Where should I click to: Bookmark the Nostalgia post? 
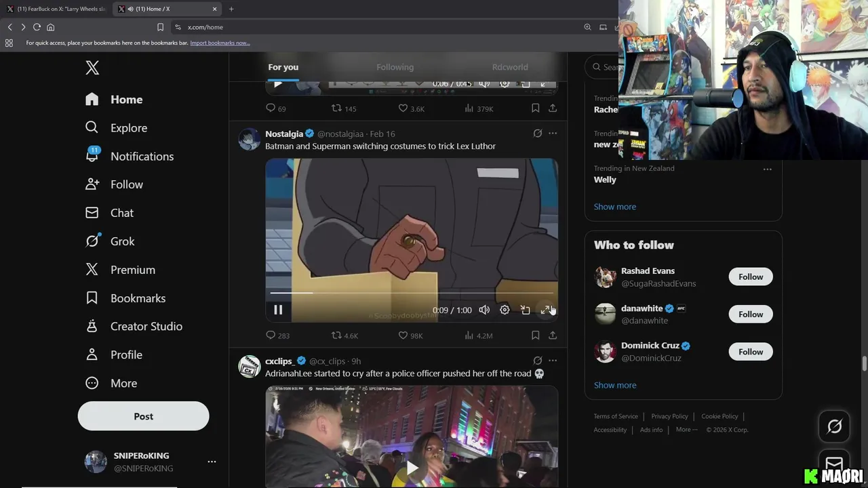pyautogui.click(x=535, y=335)
